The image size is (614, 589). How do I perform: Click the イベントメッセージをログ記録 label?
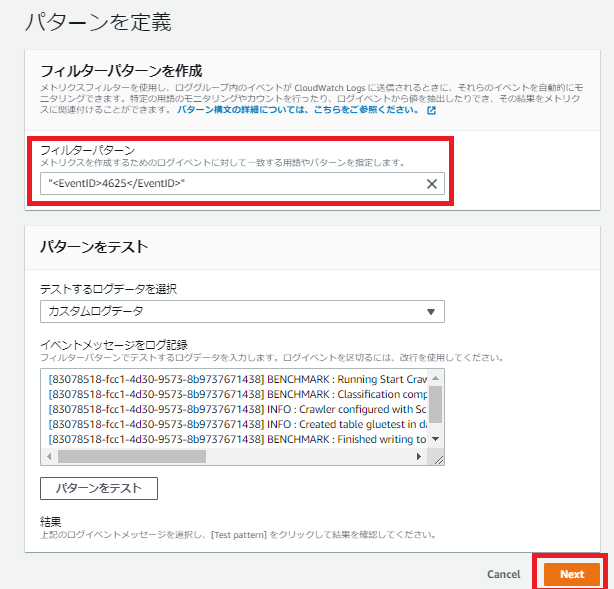pyautogui.click(x=114, y=345)
